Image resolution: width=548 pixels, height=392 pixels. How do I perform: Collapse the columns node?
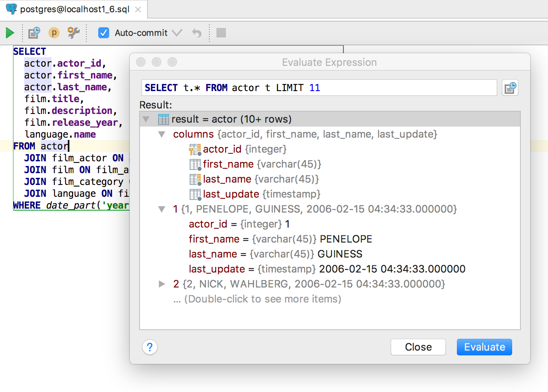(162, 134)
